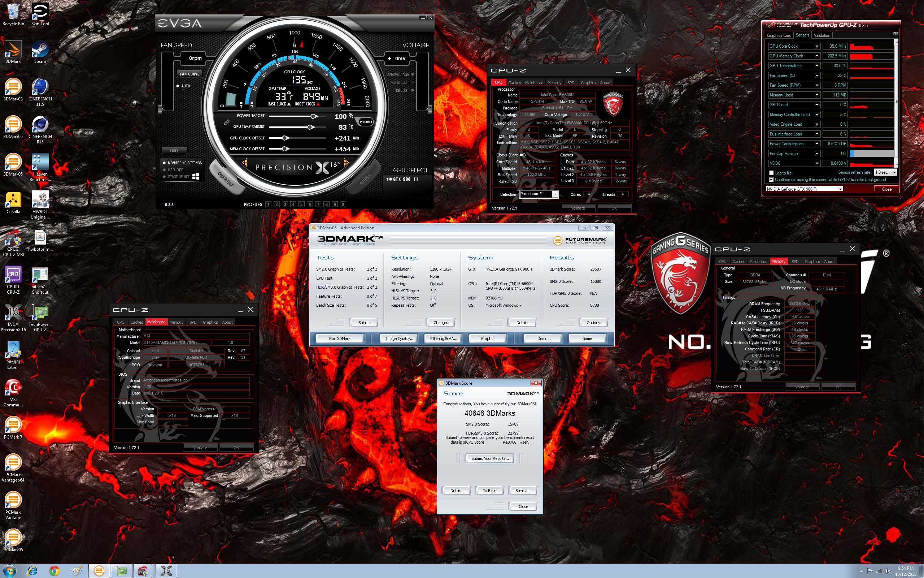The image size is (924, 578).
Task: Toggle the KBOOST option
Action: click(x=405, y=90)
